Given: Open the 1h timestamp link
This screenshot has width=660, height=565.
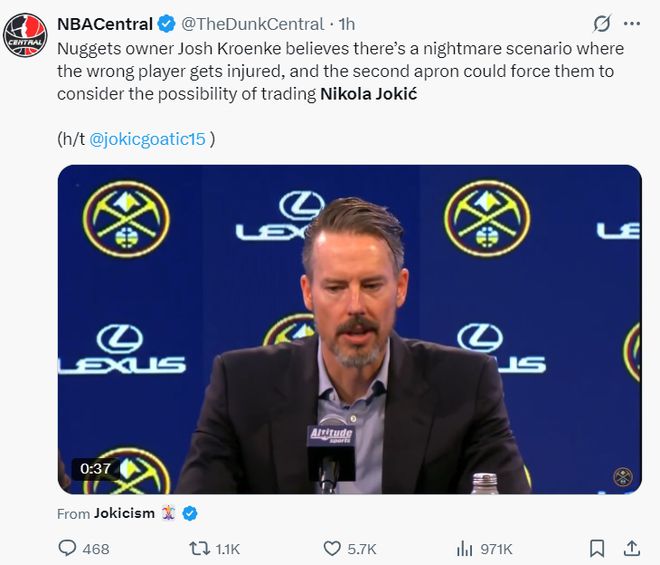Looking at the screenshot, I should 347,23.
